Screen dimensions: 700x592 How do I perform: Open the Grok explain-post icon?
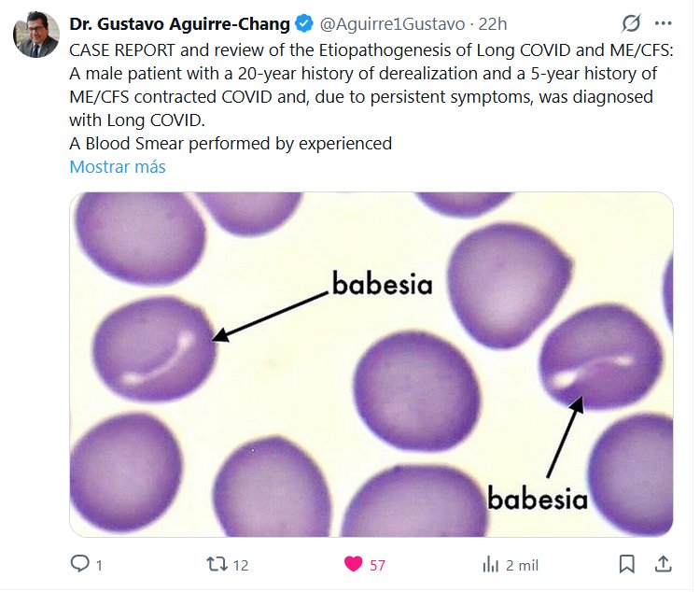pos(630,23)
